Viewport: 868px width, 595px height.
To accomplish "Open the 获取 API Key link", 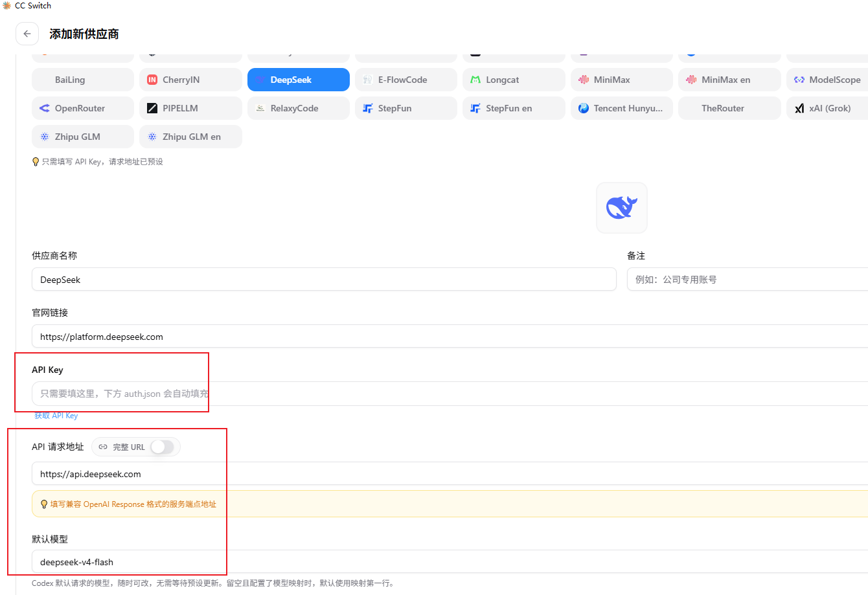I will pyautogui.click(x=56, y=416).
